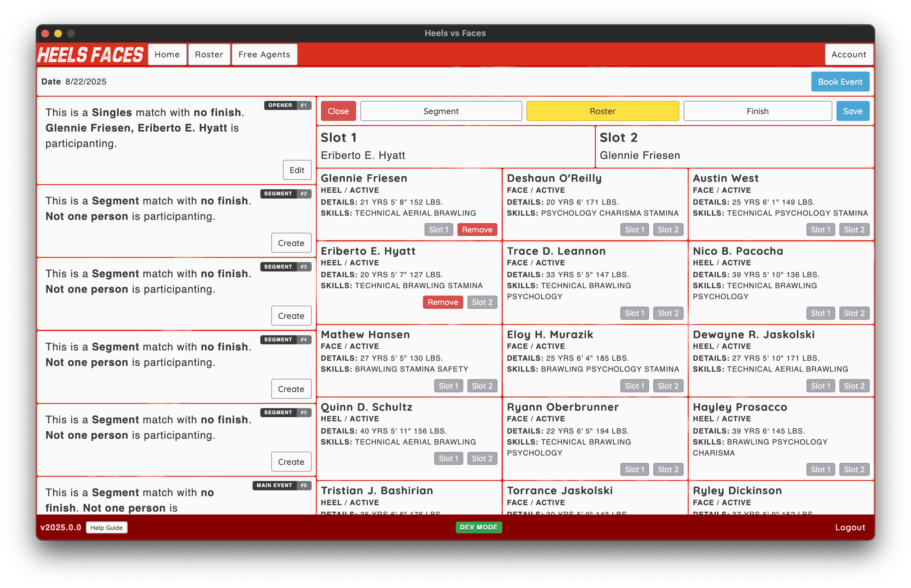
Task: Click the Book Event button
Action: click(840, 81)
